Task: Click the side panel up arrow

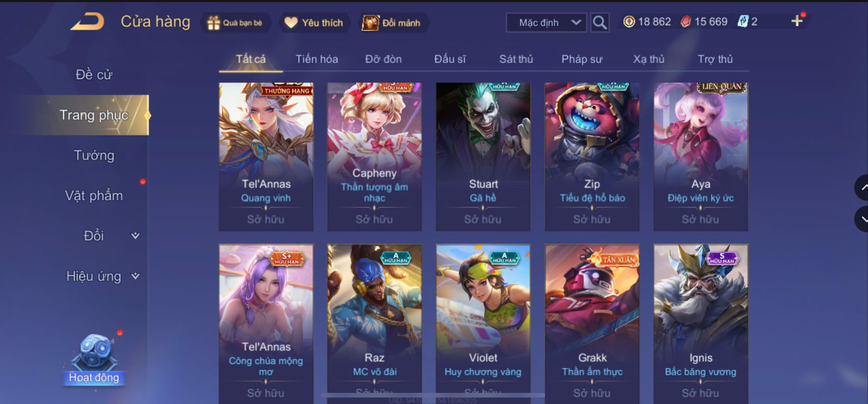Action: (x=861, y=188)
